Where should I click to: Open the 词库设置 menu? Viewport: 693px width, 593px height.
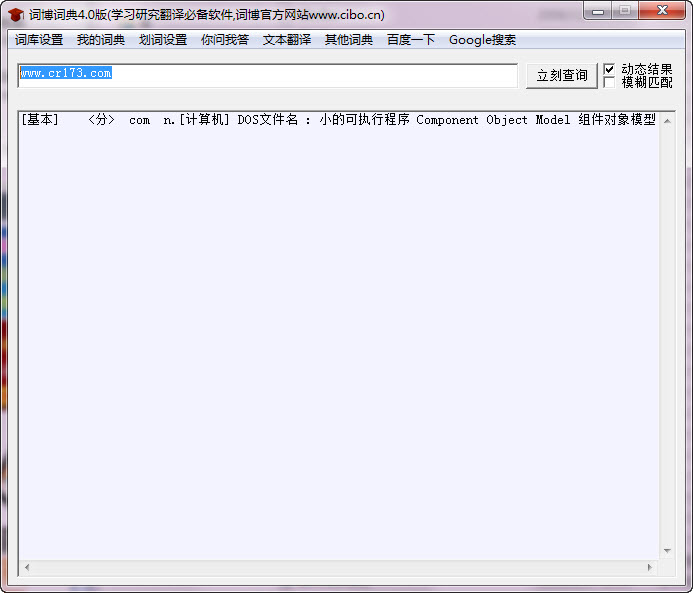[x=39, y=40]
